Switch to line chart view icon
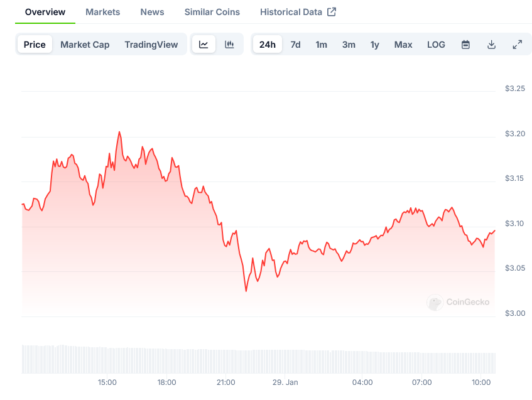This screenshot has width=532, height=400. pyautogui.click(x=204, y=45)
